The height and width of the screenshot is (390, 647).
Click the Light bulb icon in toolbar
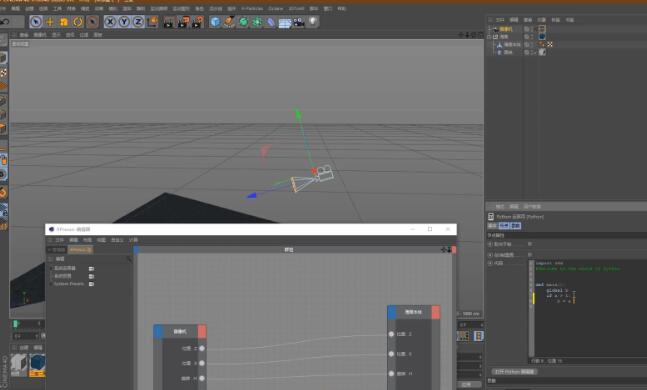(x=313, y=22)
